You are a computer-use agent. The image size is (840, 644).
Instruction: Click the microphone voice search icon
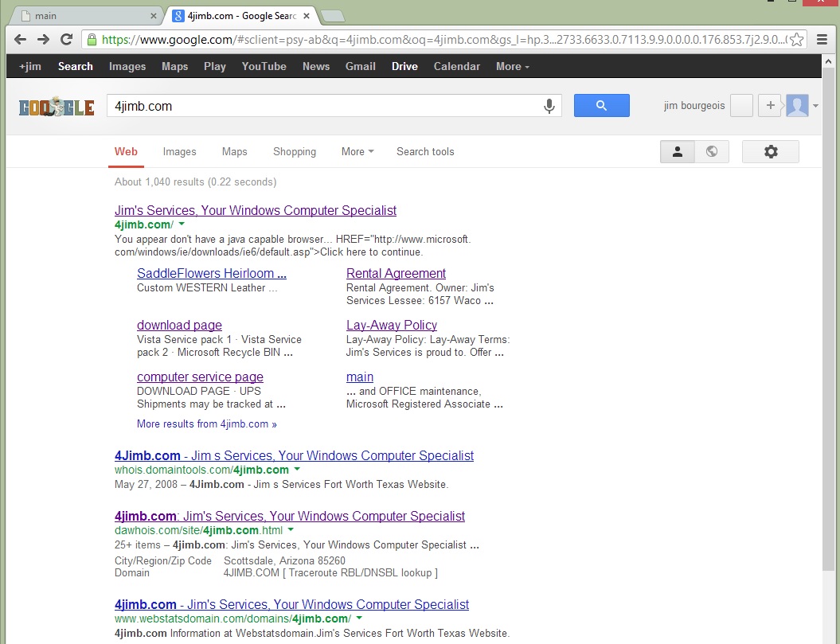[x=549, y=106]
